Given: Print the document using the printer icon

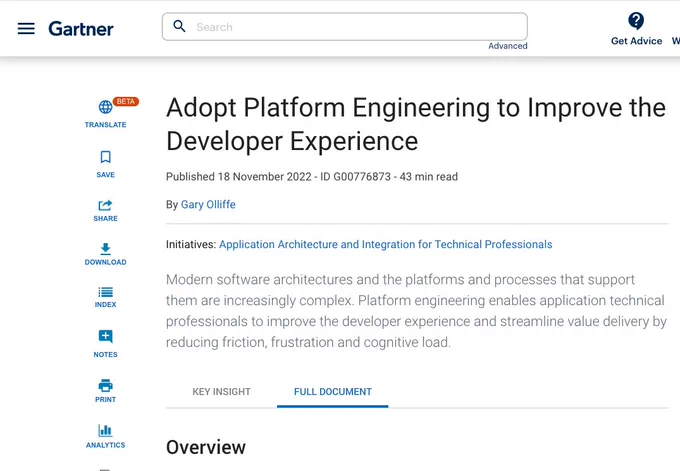Looking at the screenshot, I should pos(105,385).
